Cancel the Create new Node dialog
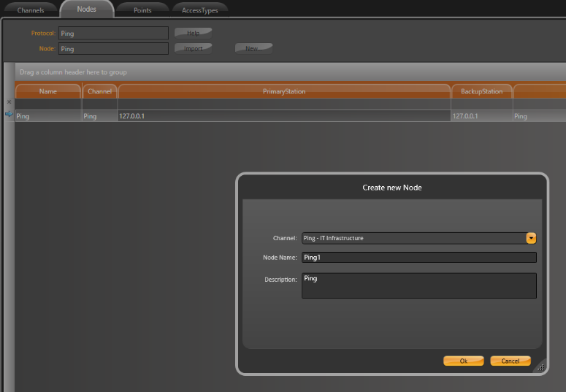Screen dimensions: 566x392 (x=510, y=361)
